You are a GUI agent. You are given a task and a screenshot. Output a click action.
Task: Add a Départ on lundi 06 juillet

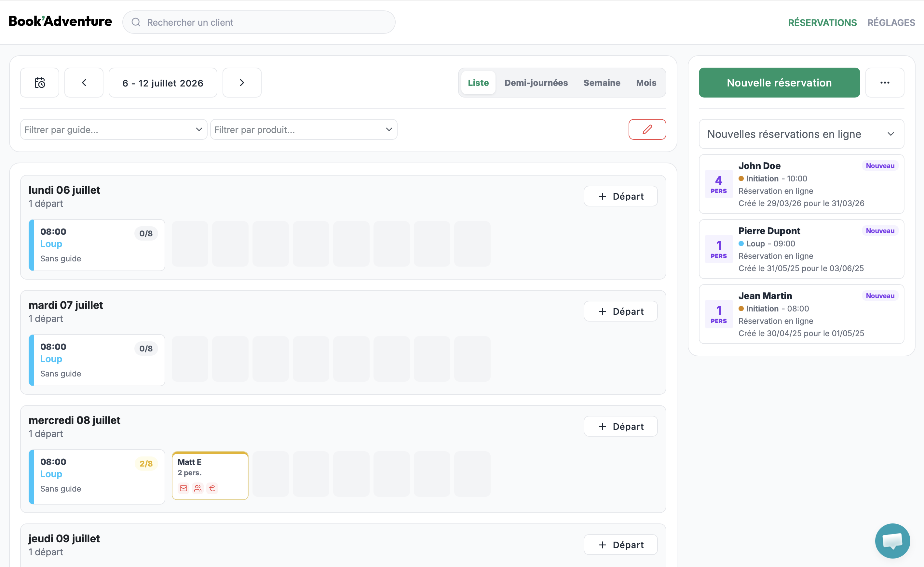620,196
